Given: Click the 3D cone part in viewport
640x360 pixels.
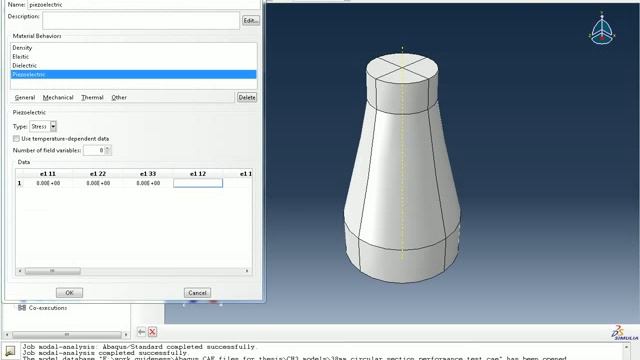Looking at the screenshot, I should [x=402, y=167].
